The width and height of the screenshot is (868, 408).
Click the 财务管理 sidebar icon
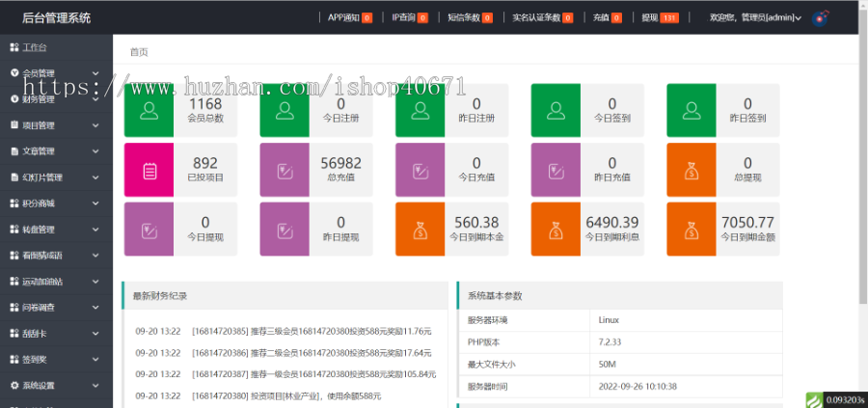[14, 99]
